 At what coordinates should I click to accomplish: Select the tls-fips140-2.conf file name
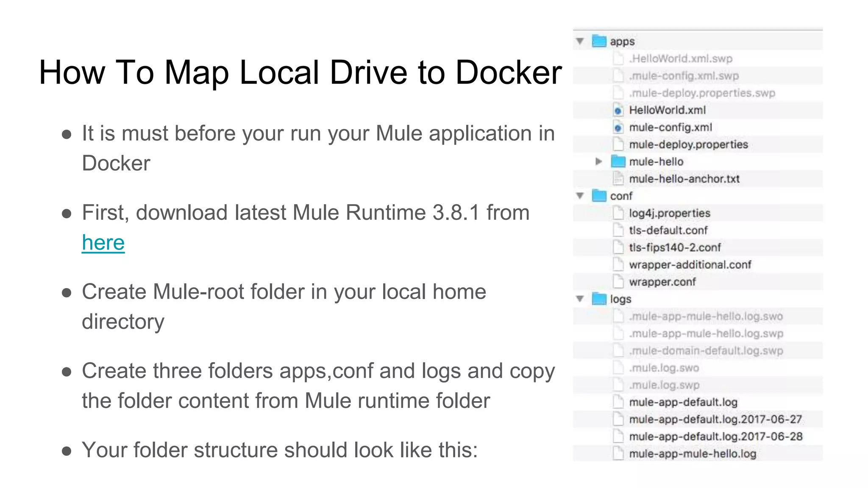point(675,247)
